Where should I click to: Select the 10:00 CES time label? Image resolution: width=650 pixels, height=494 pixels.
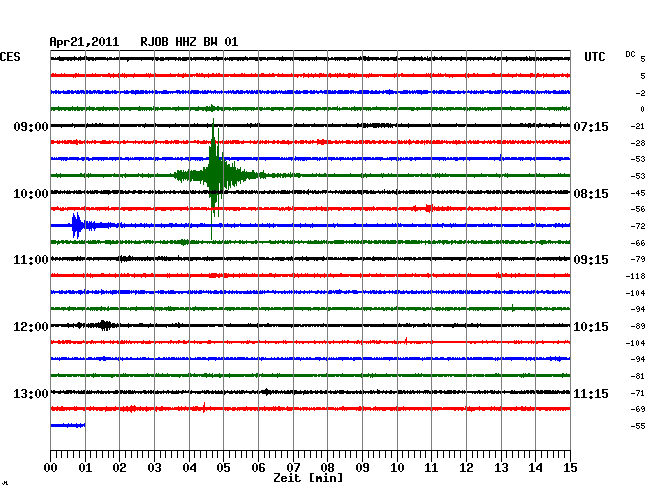click(x=31, y=194)
